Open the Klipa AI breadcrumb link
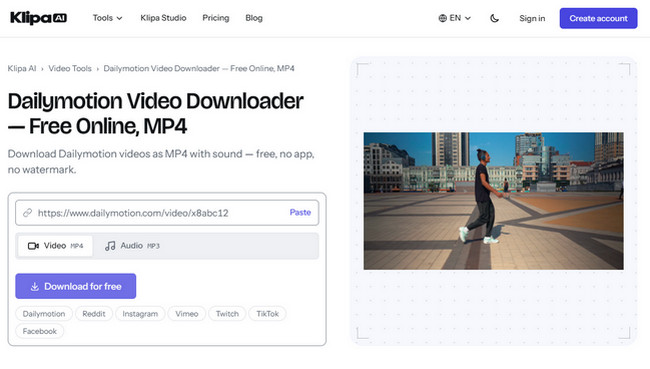Viewport: 650px width, 369px height. point(22,68)
